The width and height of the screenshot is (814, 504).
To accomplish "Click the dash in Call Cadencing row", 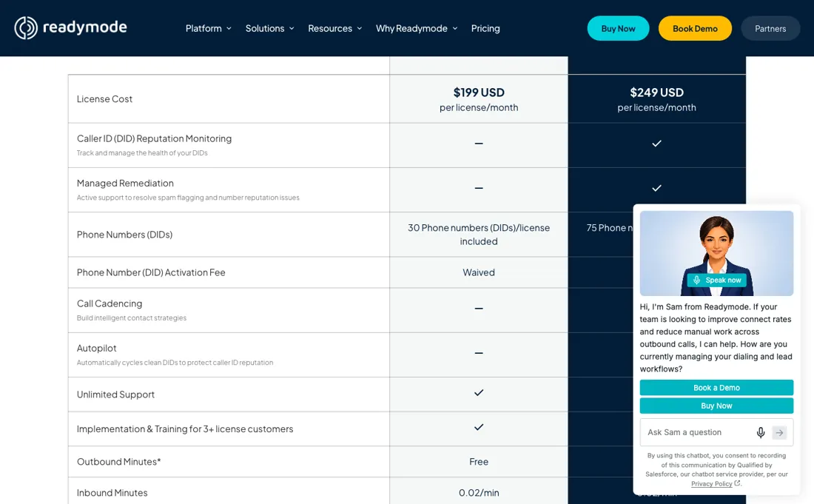I will click(479, 309).
